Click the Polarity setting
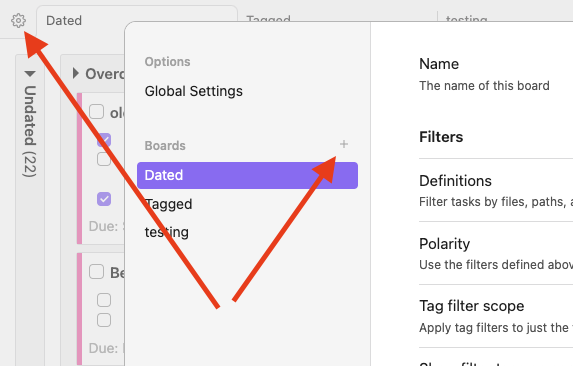The image size is (573, 366). point(444,244)
